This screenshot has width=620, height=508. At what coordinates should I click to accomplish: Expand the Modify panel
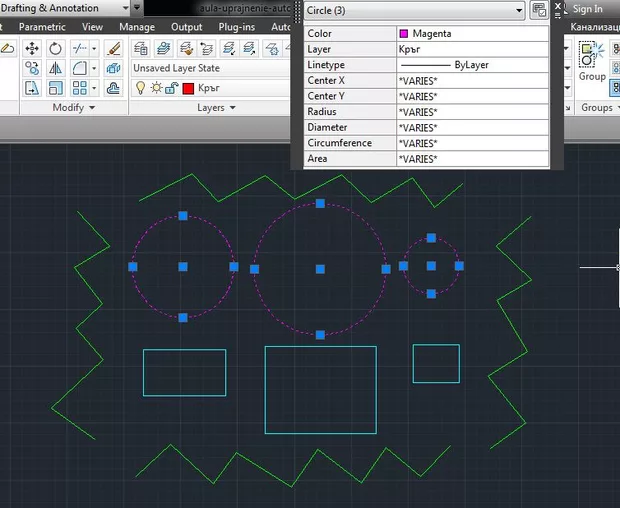tap(74, 108)
